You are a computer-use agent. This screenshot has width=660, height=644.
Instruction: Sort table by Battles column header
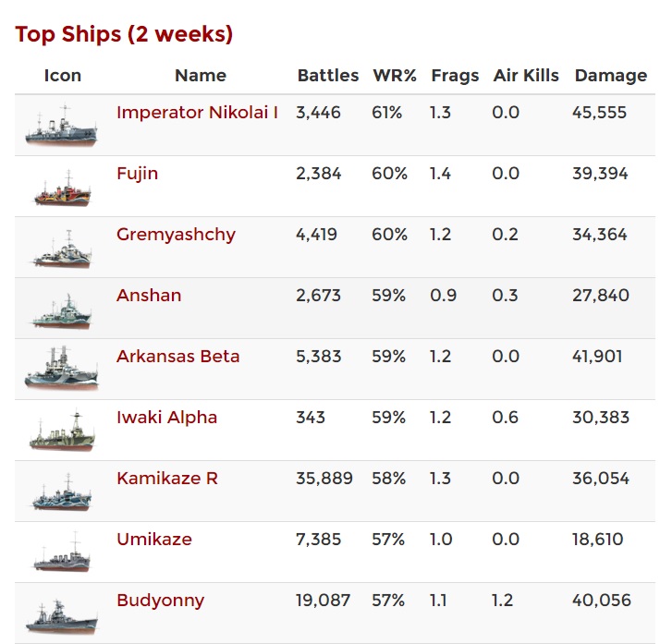(328, 76)
